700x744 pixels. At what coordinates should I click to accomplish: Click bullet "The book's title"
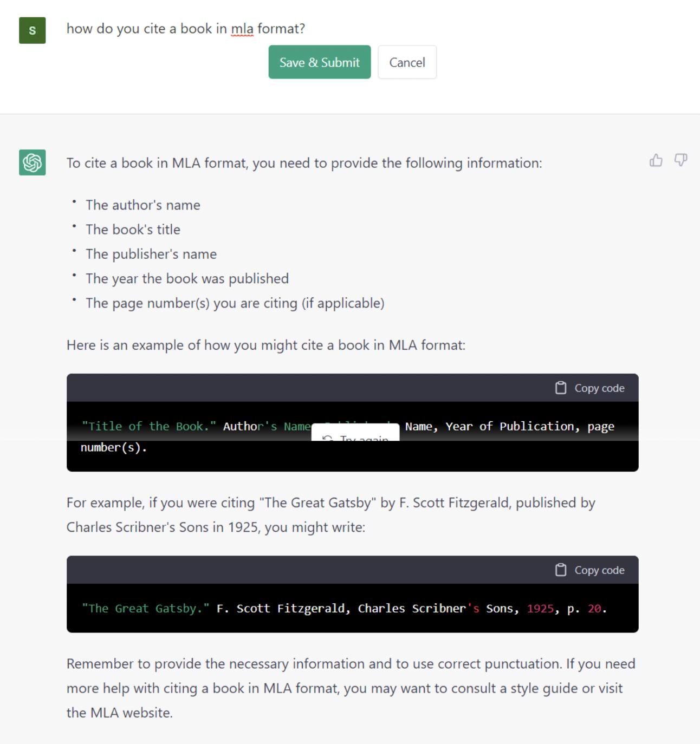click(x=133, y=230)
